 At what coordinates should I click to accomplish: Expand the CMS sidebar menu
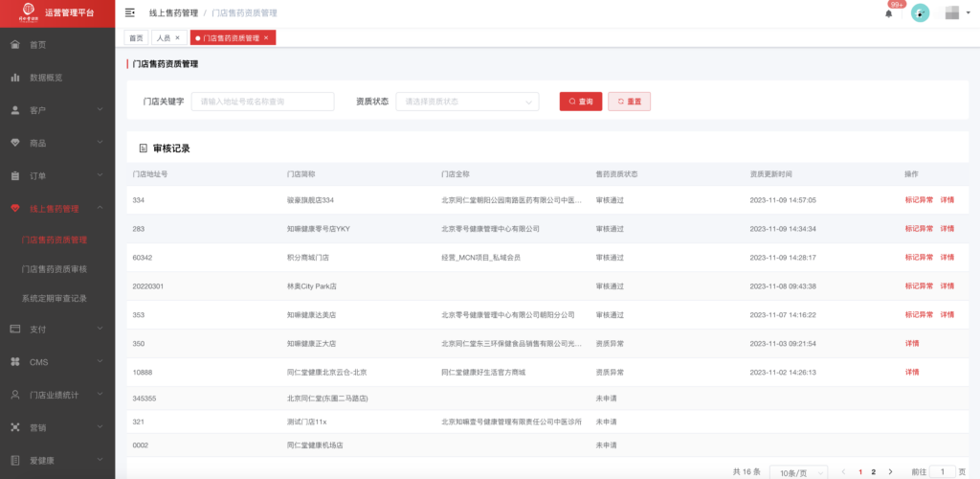100,362
